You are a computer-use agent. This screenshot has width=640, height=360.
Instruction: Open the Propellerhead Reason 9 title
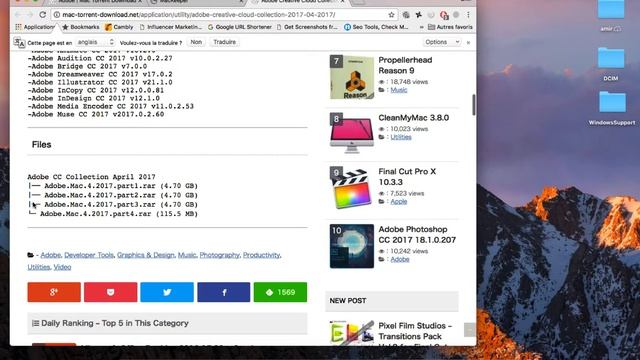pos(405,65)
